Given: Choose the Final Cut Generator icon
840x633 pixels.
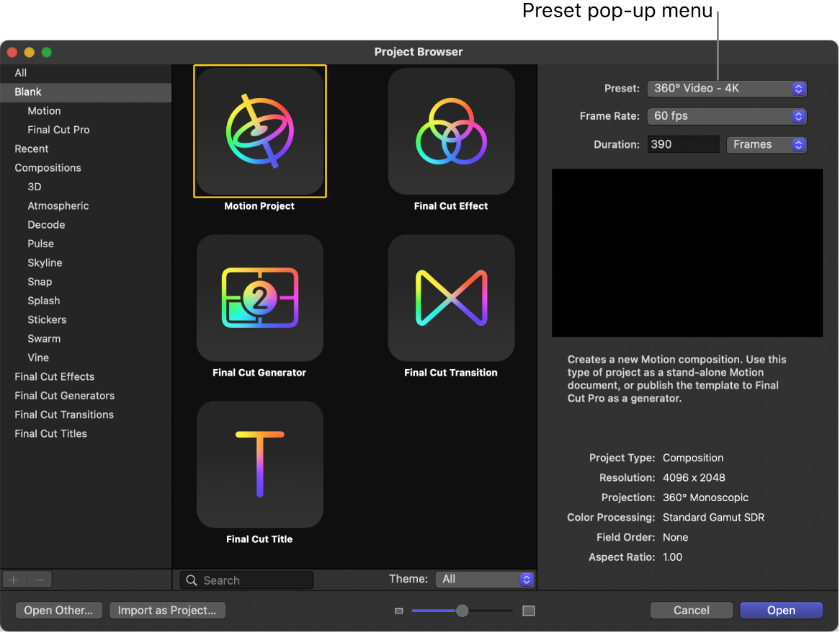Looking at the screenshot, I should tap(259, 298).
